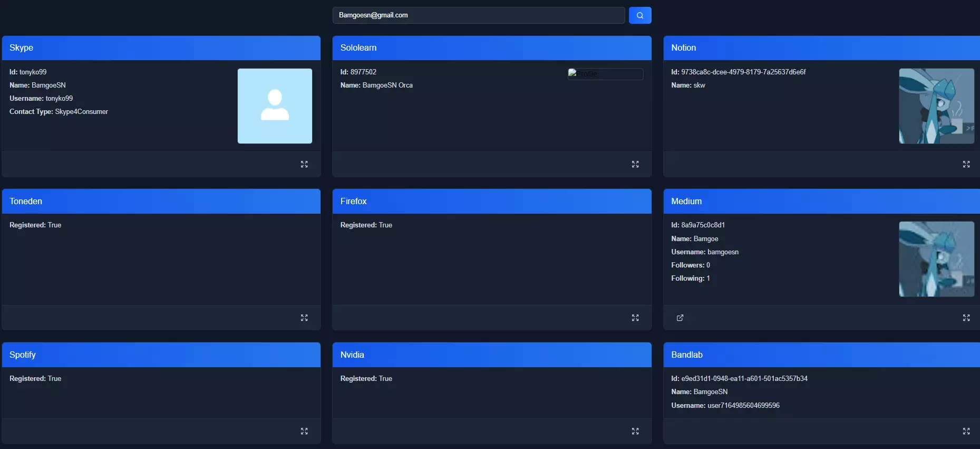Click Firefox Registered: True line
The image size is (980, 449).
pos(366,225)
